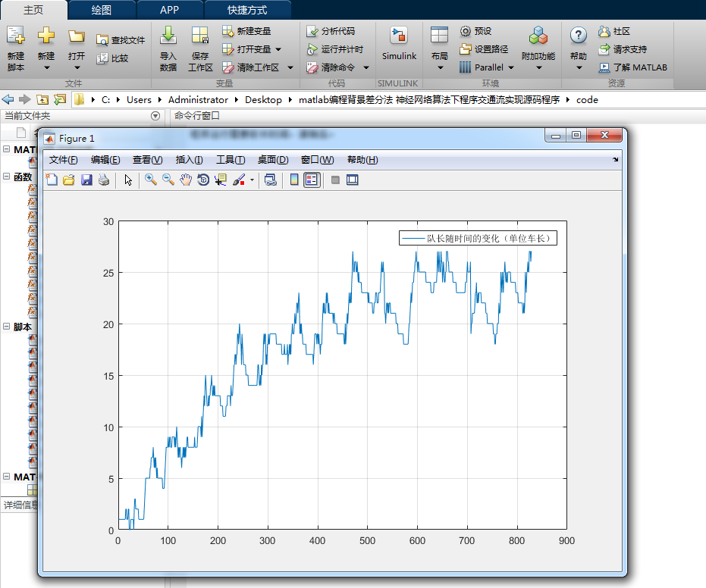
Task: Click Run and Time (运行并计时)
Action: pyautogui.click(x=334, y=49)
